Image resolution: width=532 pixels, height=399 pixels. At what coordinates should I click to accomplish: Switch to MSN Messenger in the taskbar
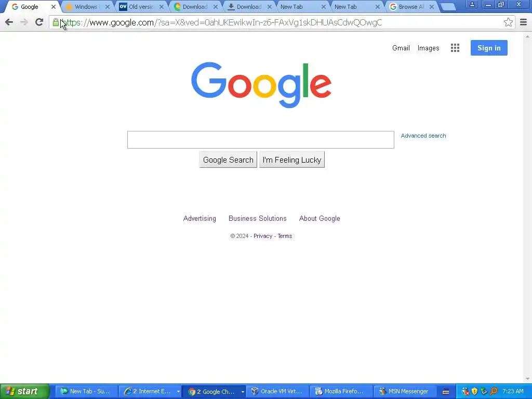(x=405, y=392)
